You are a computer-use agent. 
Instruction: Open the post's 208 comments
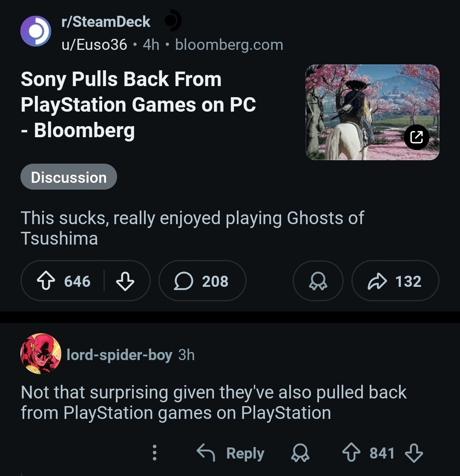[x=202, y=281]
